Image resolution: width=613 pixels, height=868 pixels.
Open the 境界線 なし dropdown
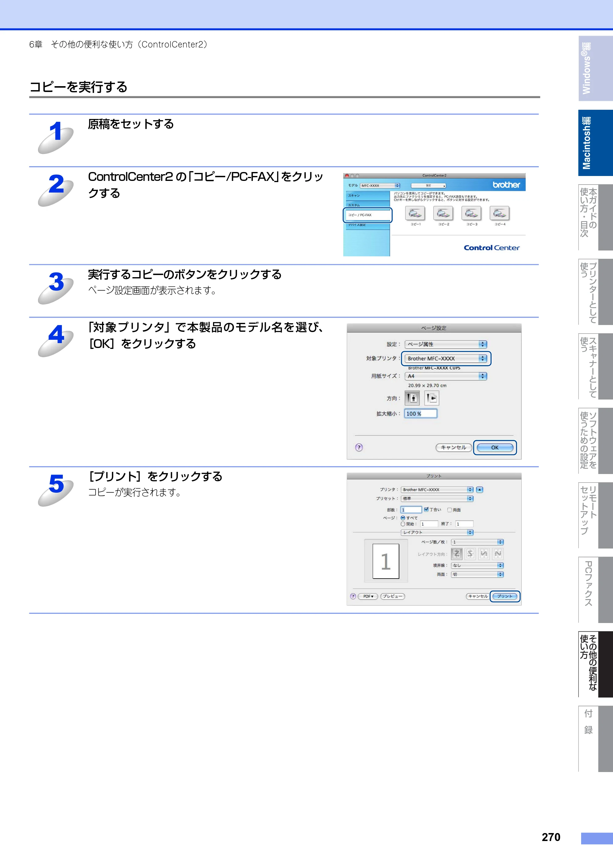coord(477,566)
